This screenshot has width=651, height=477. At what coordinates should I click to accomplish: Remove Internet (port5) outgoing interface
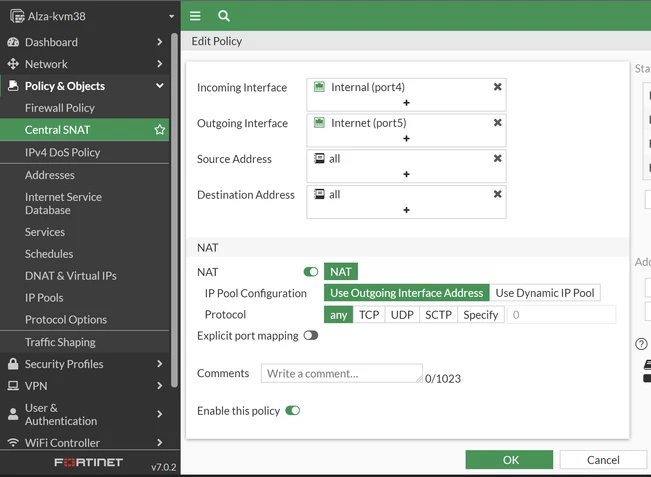[497, 122]
